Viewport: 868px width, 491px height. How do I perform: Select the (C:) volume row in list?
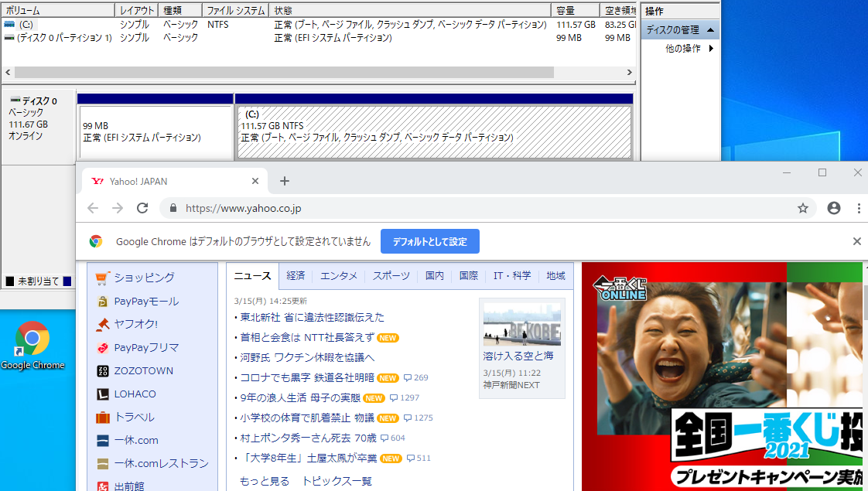pos(319,24)
